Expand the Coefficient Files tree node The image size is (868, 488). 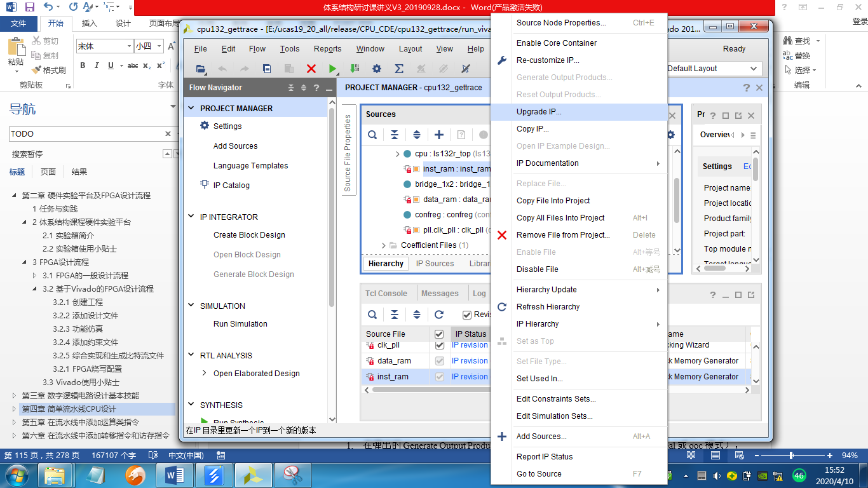[384, 245]
